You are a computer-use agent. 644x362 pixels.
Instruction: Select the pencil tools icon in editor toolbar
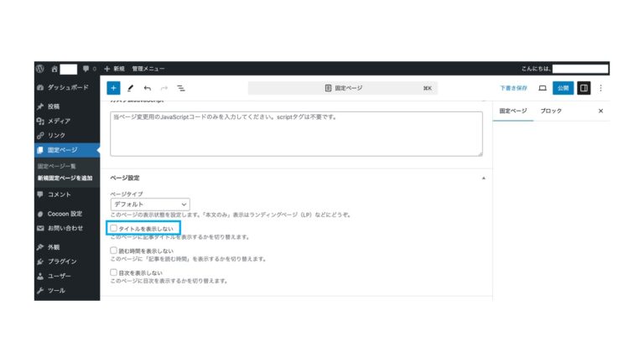click(x=130, y=88)
